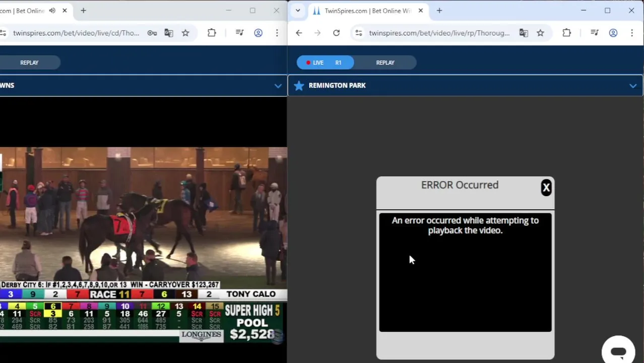Close the TwinSpires tab in right window

421,11
